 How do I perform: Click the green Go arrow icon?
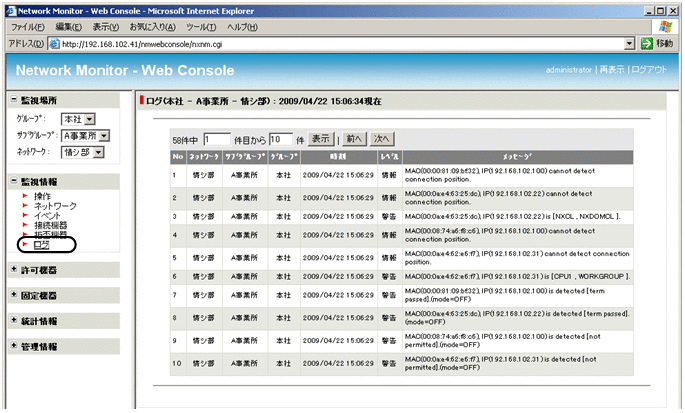pos(647,44)
